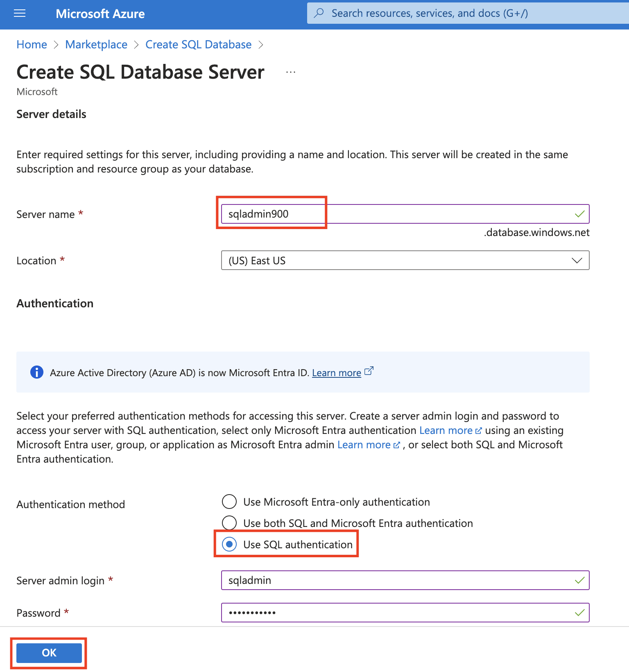The image size is (629, 672).
Task: Click green checkmark in Server admin login field
Action: [x=579, y=580]
